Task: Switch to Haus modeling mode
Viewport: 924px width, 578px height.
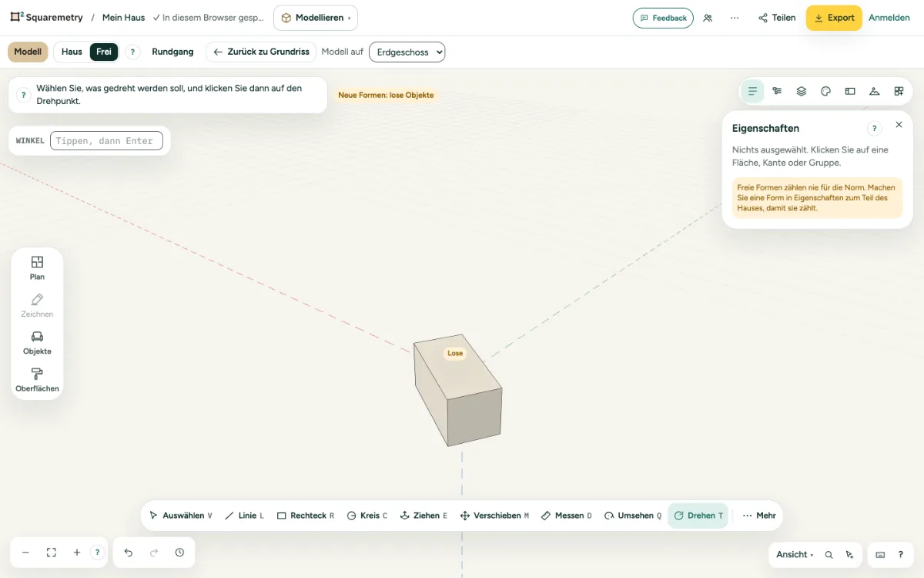Action: (72, 52)
